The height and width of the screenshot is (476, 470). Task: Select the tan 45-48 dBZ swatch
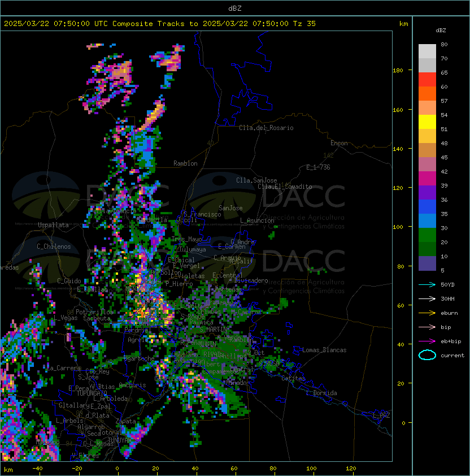[427, 150]
